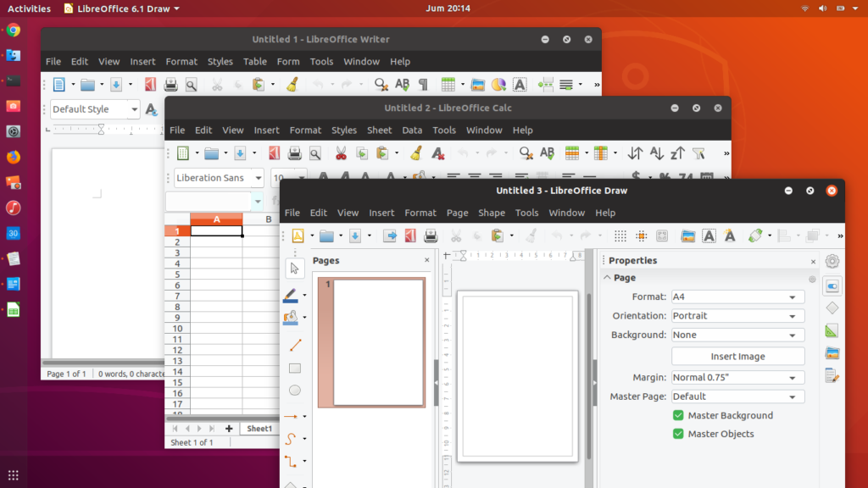Open the Orientation Portrait dropdown

(737, 316)
